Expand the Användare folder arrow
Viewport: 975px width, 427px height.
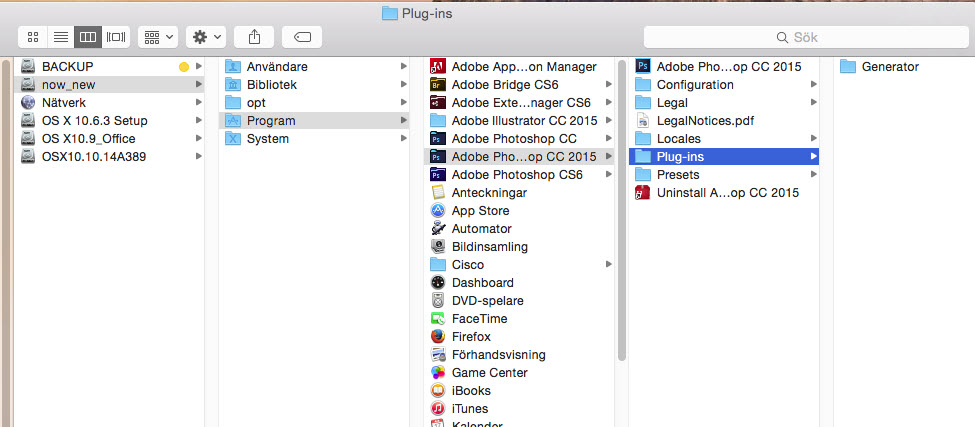pyautogui.click(x=404, y=67)
